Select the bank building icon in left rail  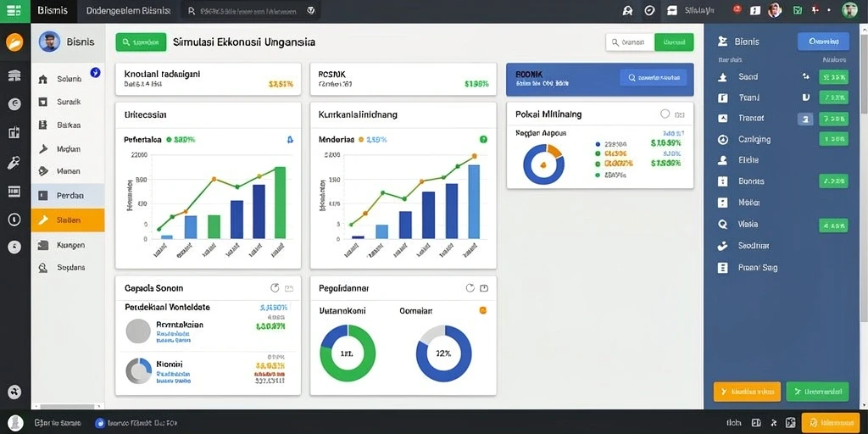click(x=14, y=75)
